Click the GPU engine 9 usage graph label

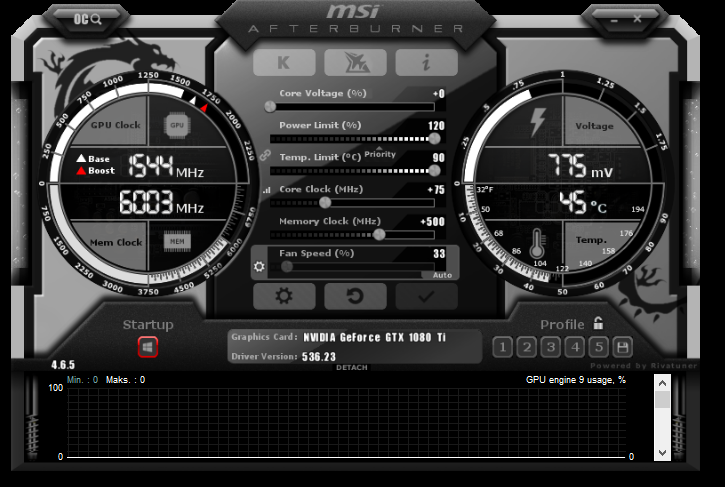(576, 380)
